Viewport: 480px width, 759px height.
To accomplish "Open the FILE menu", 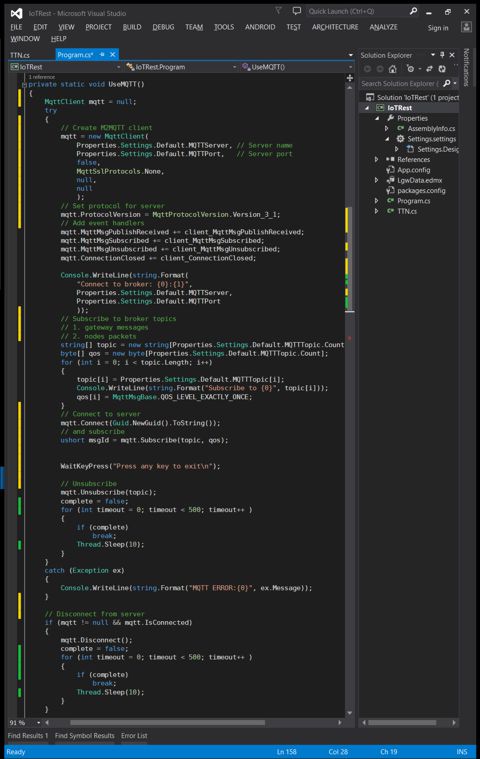I will 16,27.
